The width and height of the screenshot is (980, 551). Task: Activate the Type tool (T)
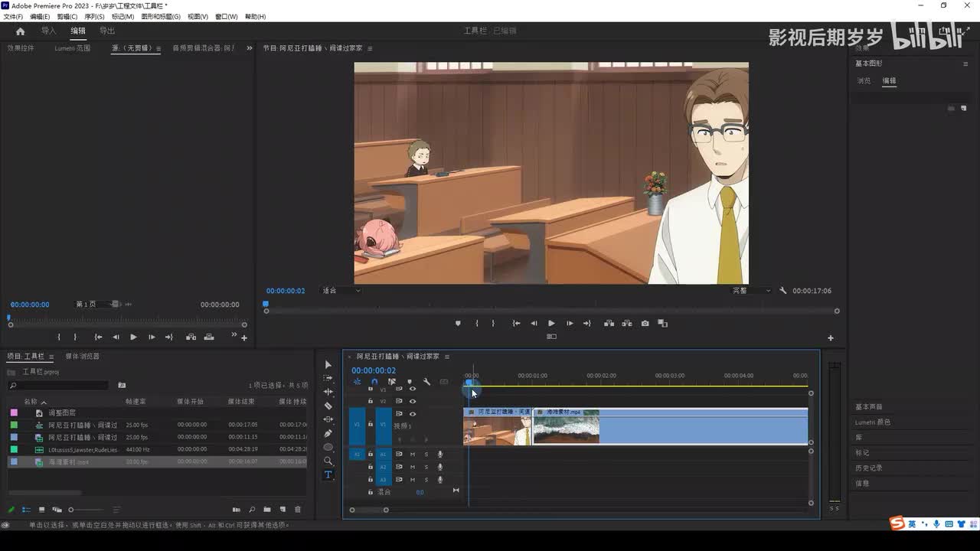point(328,474)
